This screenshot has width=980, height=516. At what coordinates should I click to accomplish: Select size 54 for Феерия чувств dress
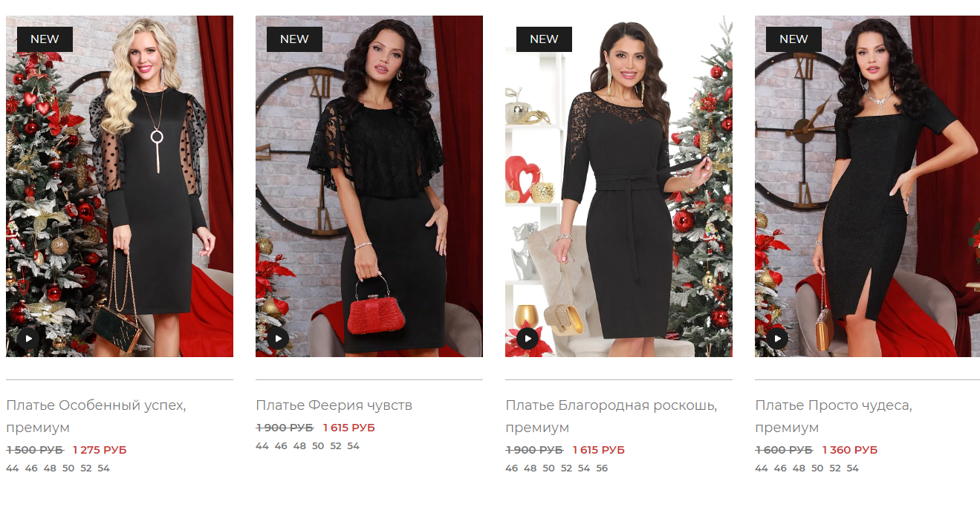[353, 446]
